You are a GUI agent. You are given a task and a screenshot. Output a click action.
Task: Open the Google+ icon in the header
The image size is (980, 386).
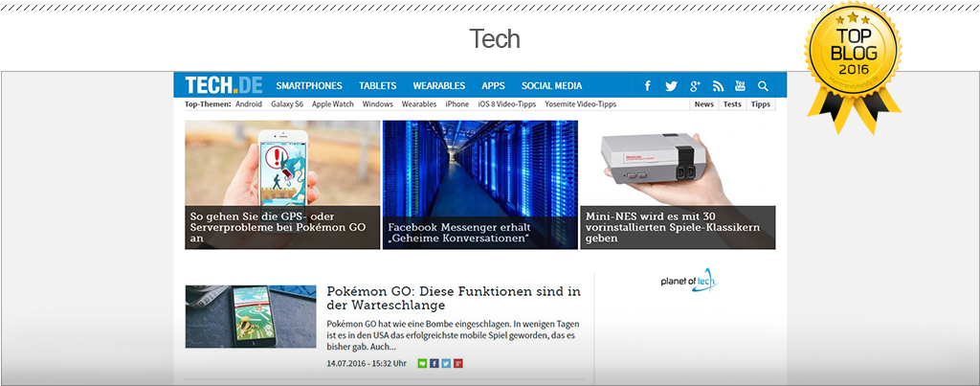[695, 85]
